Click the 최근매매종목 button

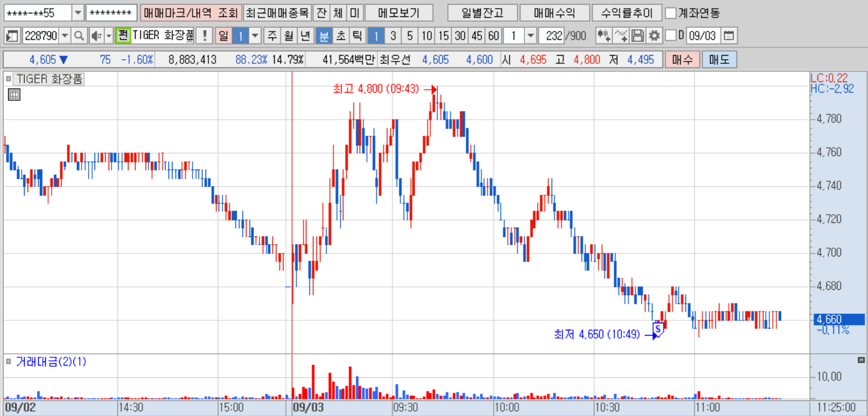[277, 13]
